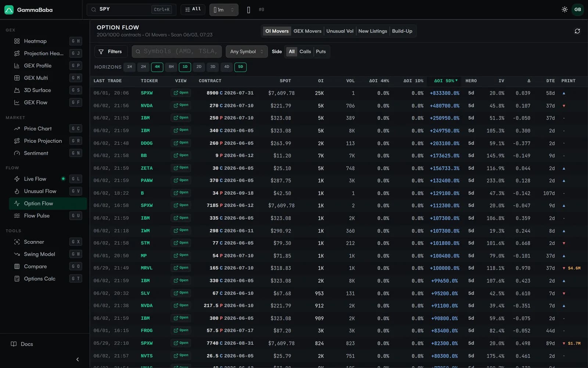Open the Flow Pulse waves icon
Viewport: 588px width, 368px height.
[17, 216]
